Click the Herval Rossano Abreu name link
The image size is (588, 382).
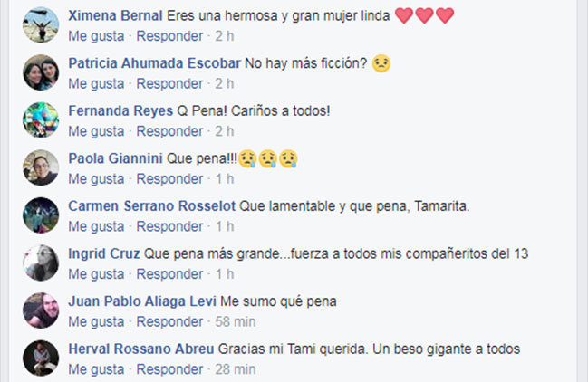coord(140,349)
